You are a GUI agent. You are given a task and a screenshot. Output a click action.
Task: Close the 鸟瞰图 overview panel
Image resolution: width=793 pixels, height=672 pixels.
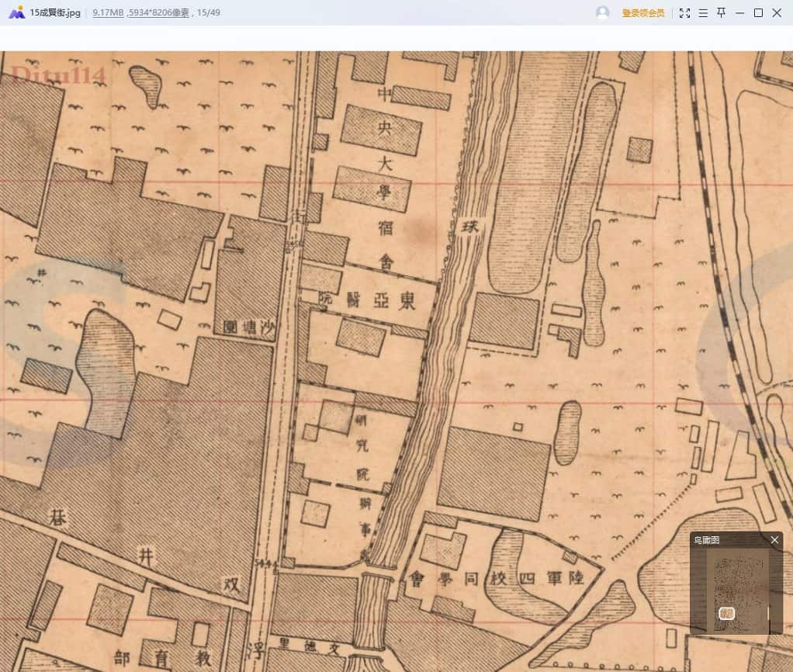(774, 540)
